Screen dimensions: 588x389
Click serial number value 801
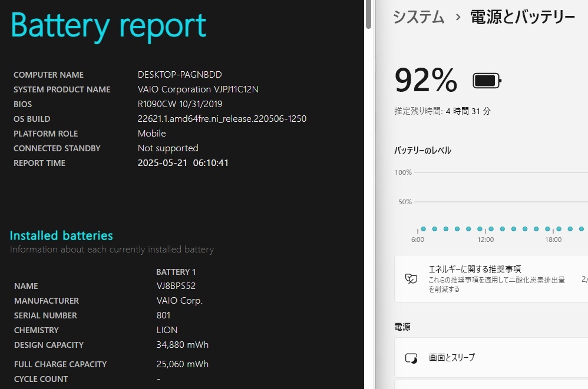163,315
